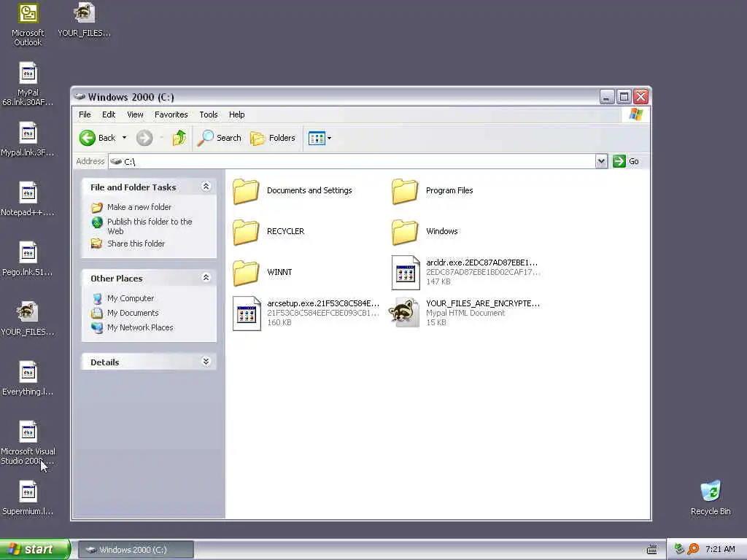This screenshot has height=560, width=747.
Task: Go to My Network Places
Action: [x=140, y=327]
